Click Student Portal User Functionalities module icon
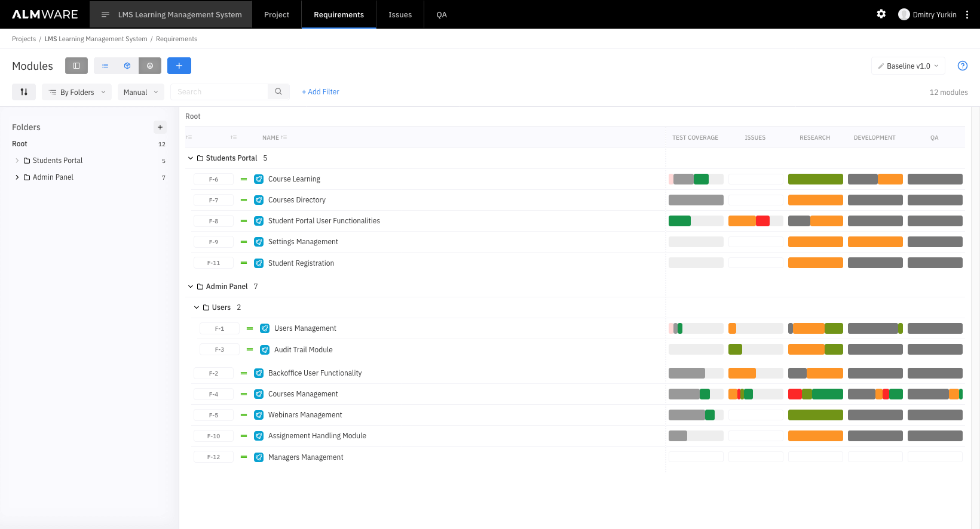 pos(259,221)
